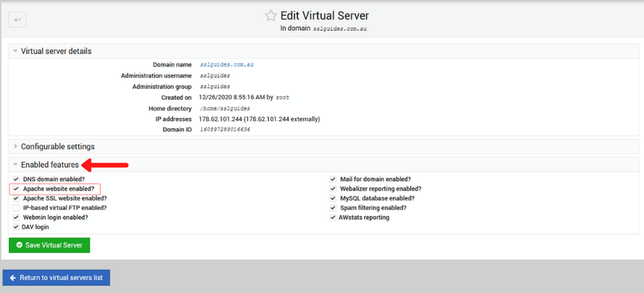This screenshot has width=644, height=293.
Task: Collapse the Enabled features section
Action: 50,164
